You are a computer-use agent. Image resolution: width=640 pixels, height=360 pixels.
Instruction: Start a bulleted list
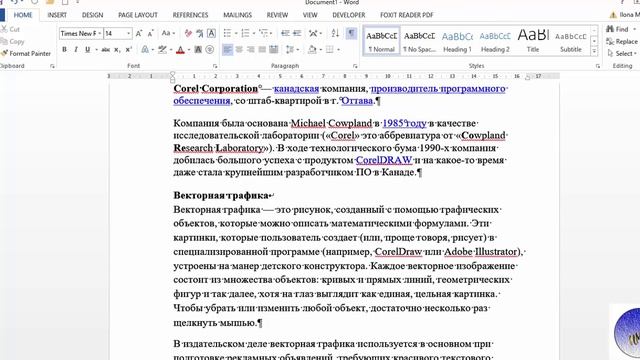tap(227, 33)
